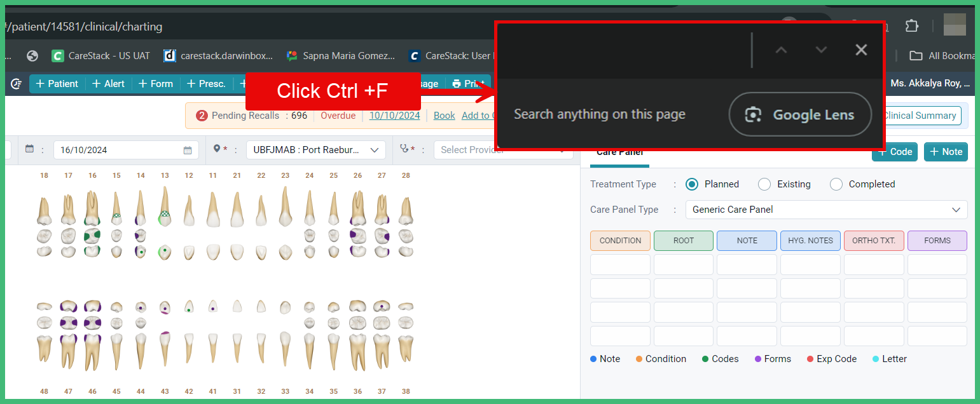
Task: Open the HYG. NOTES care panel category
Action: click(810, 241)
